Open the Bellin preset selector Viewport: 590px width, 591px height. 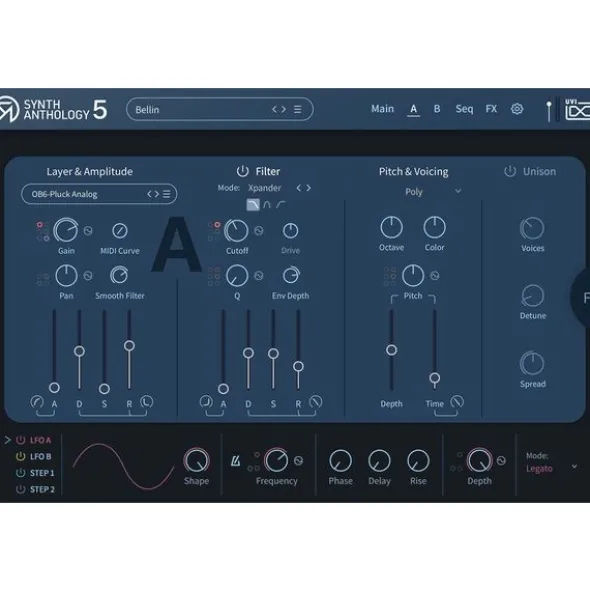click(x=220, y=109)
